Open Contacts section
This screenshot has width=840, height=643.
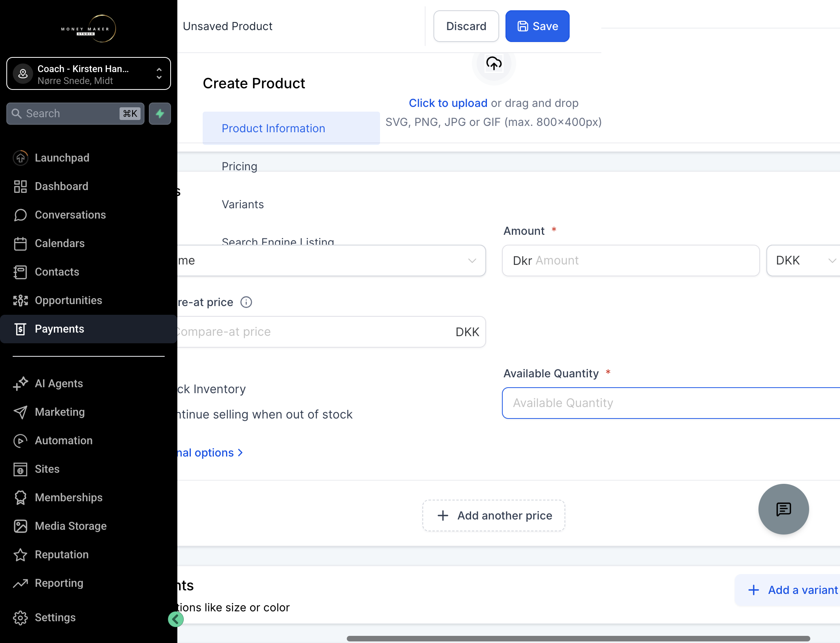click(89, 272)
